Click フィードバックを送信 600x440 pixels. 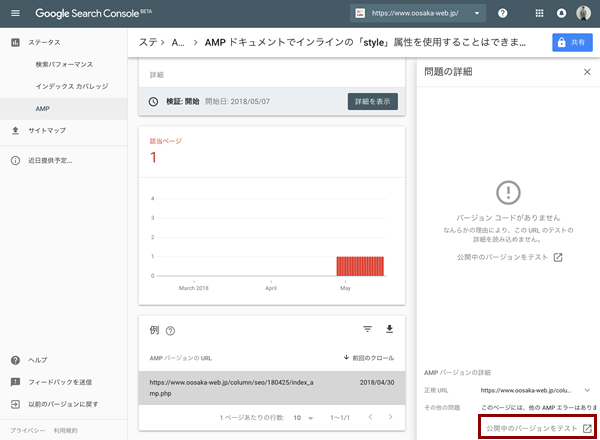point(60,382)
